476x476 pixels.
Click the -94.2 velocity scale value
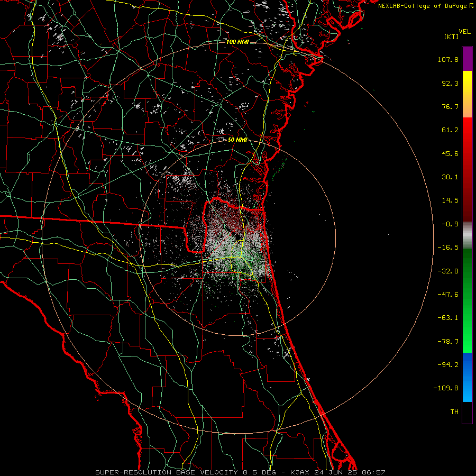click(448, 365)
